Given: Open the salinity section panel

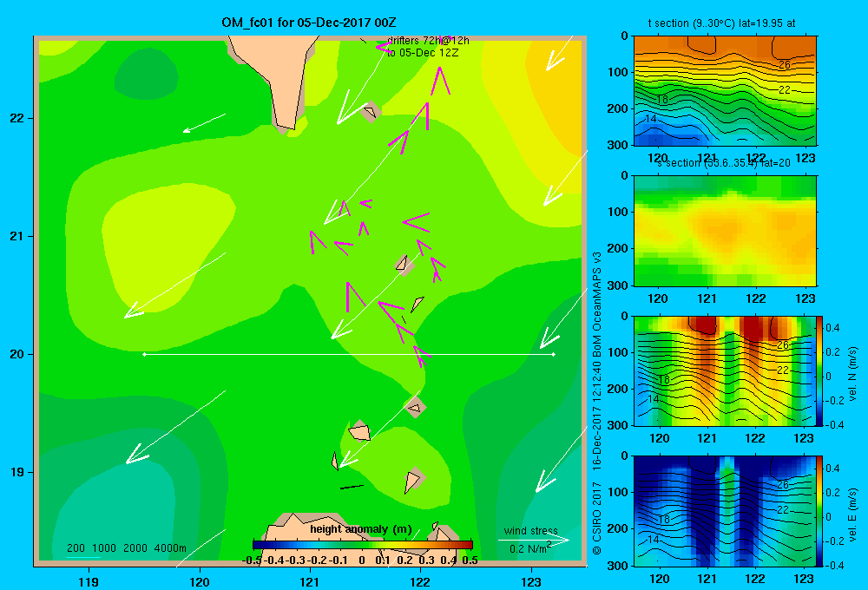Looking at the screenshot, I should click(725, 231).
